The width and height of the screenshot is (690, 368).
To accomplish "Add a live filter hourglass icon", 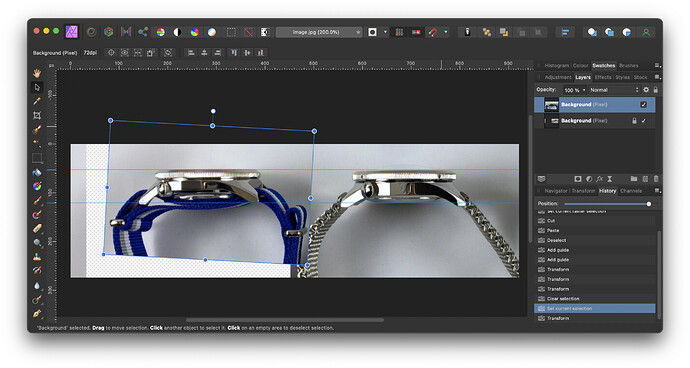I will click(x=610, y=179).
